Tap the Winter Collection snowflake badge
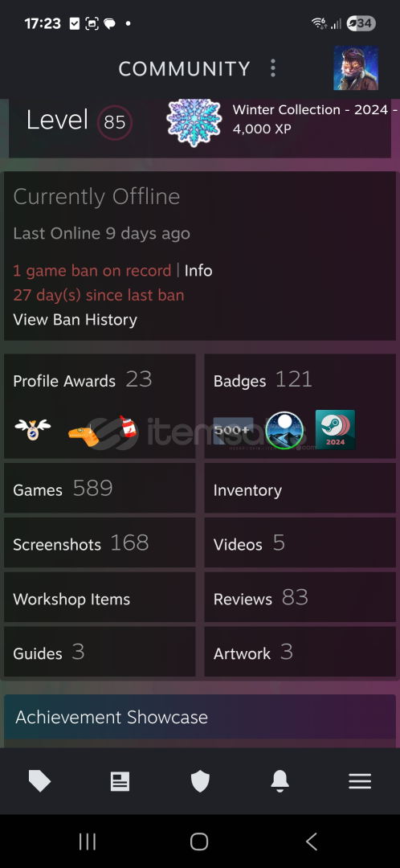 [x=194, y=122]
